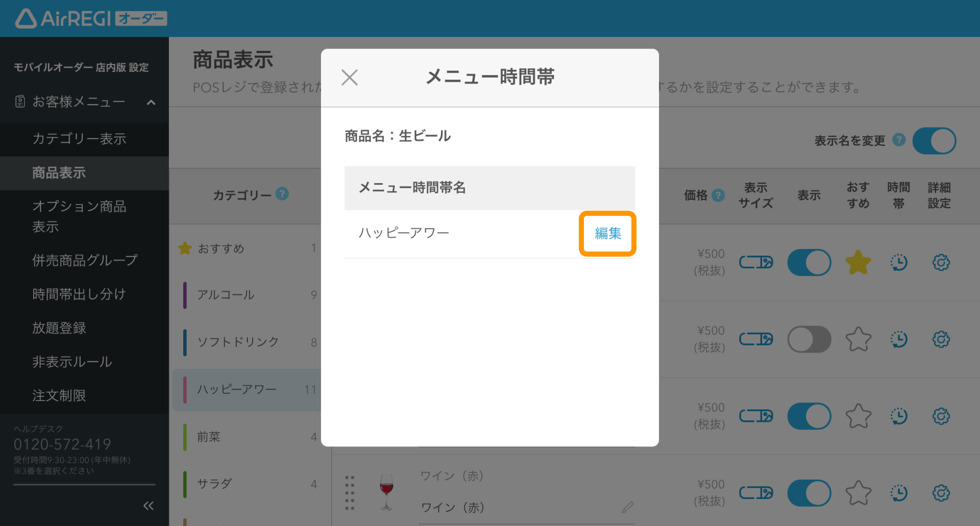Click display size icon in third product row
The height and width of the screenshot is (526, 980).
click(756, 416)
